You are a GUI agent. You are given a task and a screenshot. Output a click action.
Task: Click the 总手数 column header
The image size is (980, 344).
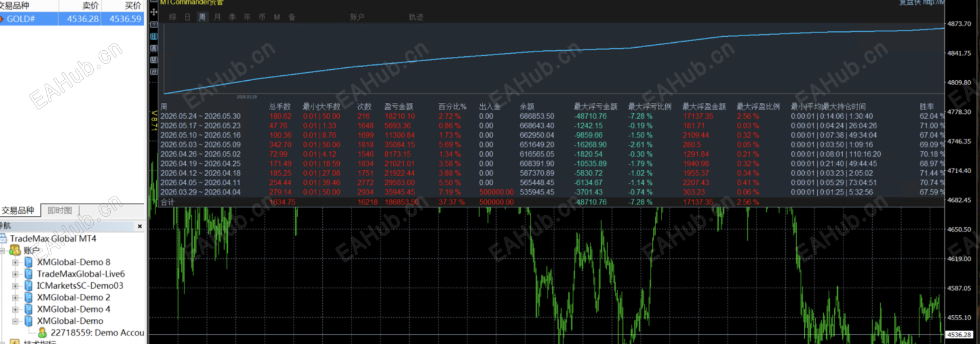tap(280, 107)
